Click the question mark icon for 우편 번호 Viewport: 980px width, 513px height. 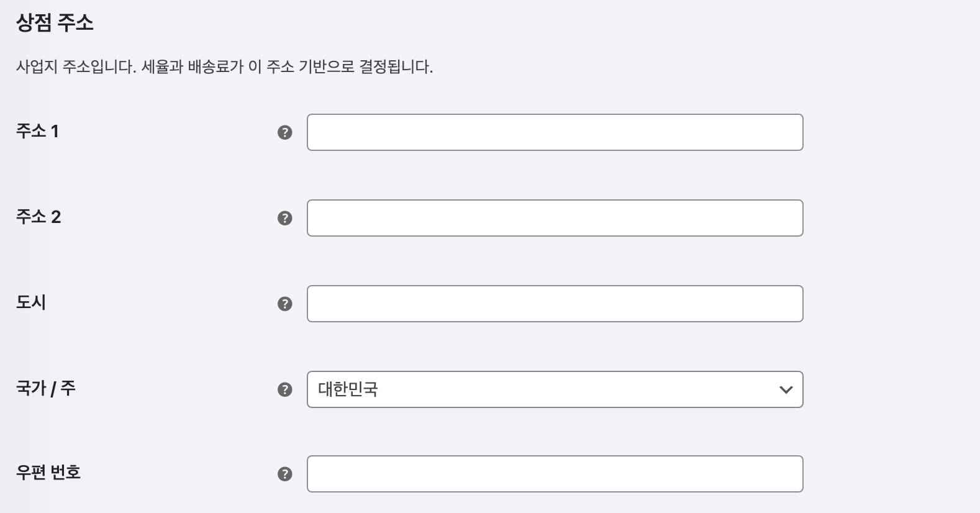(284, 474)
